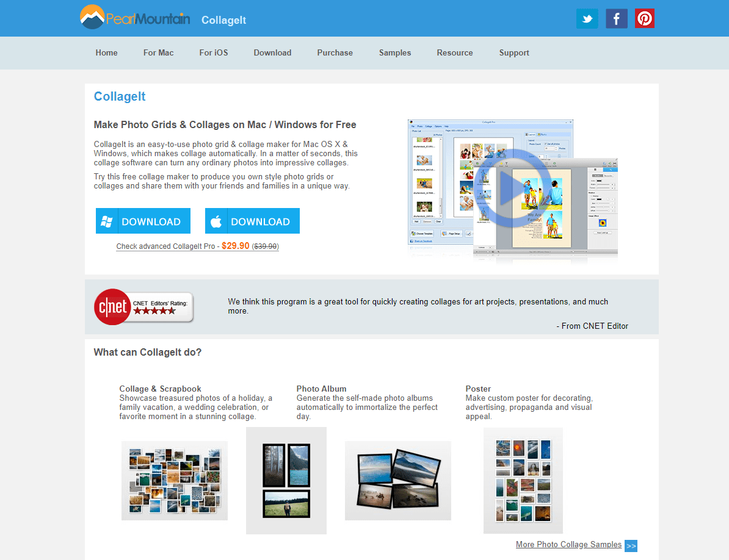729x560 pixels.
Task: Open the Support menu item
Action: coord(514,53)
